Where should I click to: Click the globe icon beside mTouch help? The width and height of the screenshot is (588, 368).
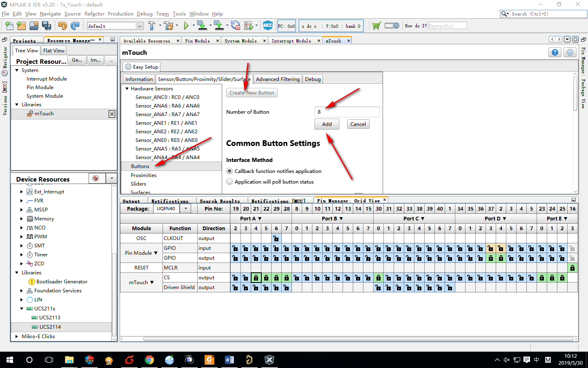[570, 52]
